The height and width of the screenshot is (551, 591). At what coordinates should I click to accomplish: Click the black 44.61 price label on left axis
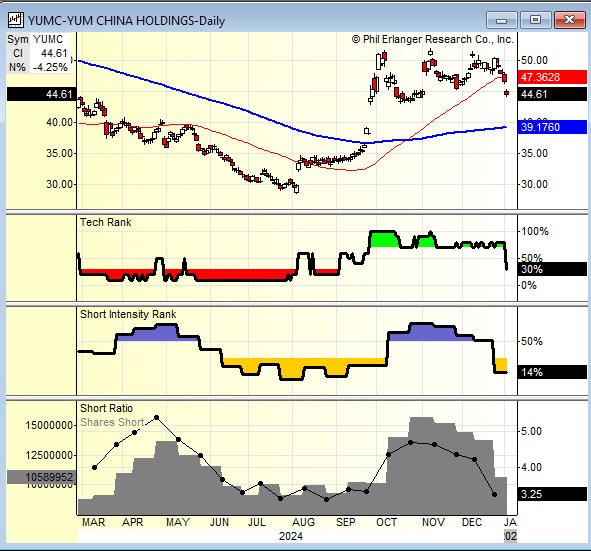42,94
